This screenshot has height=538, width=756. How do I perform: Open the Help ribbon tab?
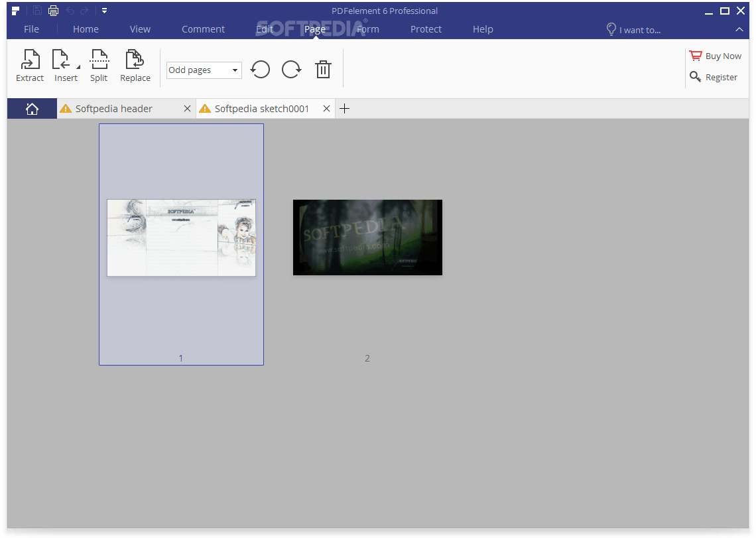(x=483, y=29)
